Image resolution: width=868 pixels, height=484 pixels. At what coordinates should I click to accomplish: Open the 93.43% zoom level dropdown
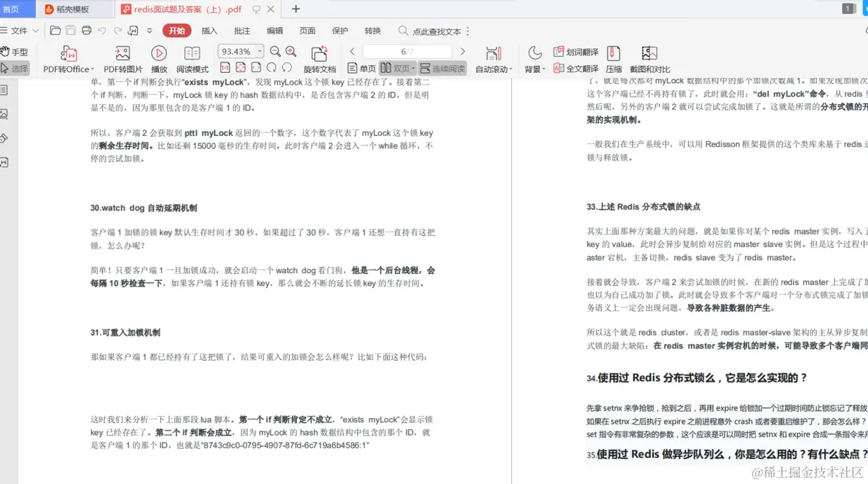(260, 51)
